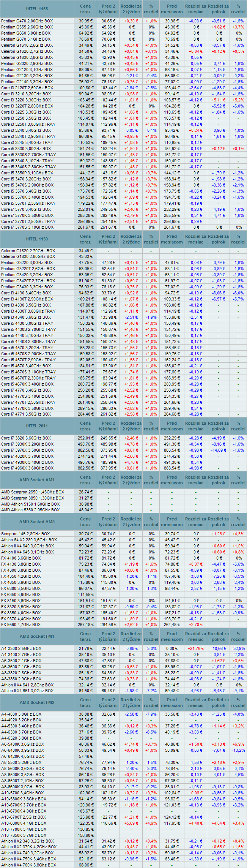Click the INTEL 1155 section header
The image size is (247, 868).
(x=37, y=9)
